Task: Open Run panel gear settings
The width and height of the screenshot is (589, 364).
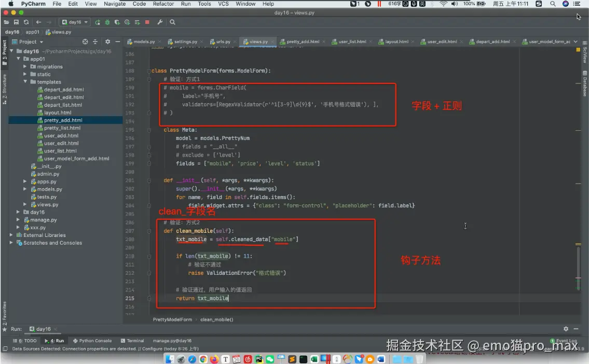Action: (x=566, y=329)
